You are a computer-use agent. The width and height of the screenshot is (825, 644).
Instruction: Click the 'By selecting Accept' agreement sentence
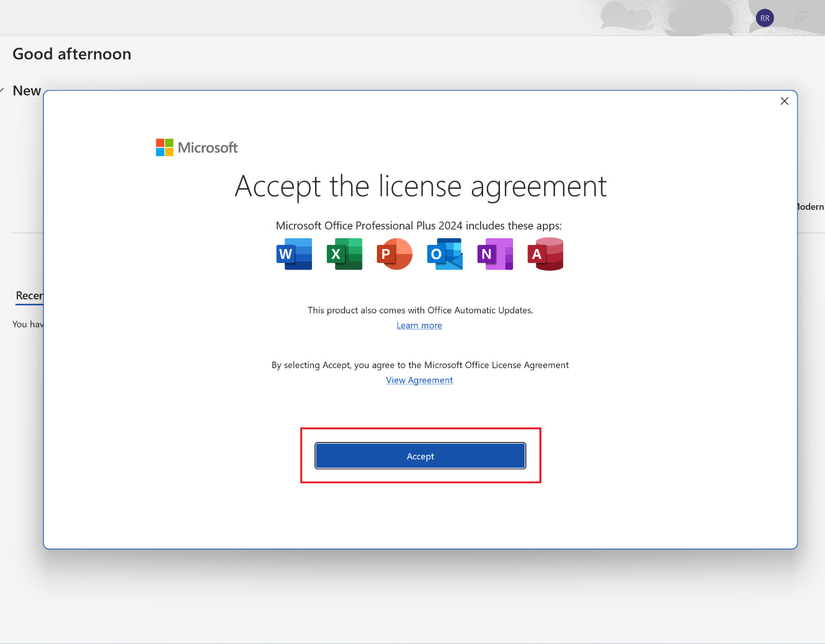(x=420, y=365)
